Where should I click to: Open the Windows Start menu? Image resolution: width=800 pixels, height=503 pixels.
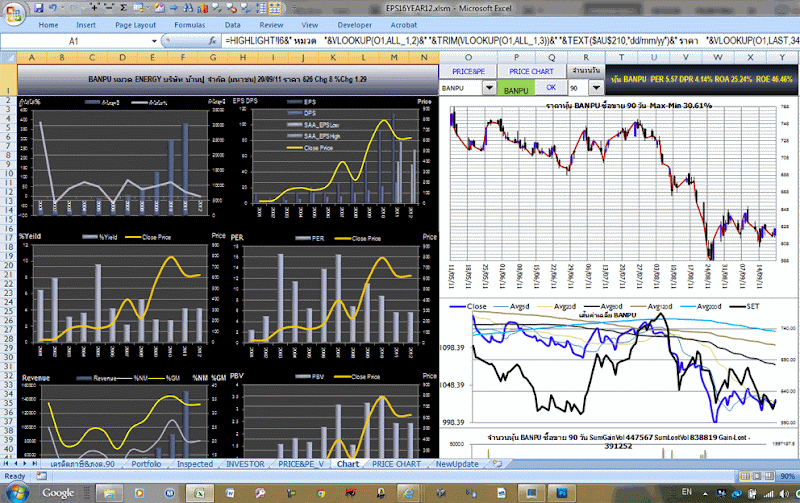17,493
